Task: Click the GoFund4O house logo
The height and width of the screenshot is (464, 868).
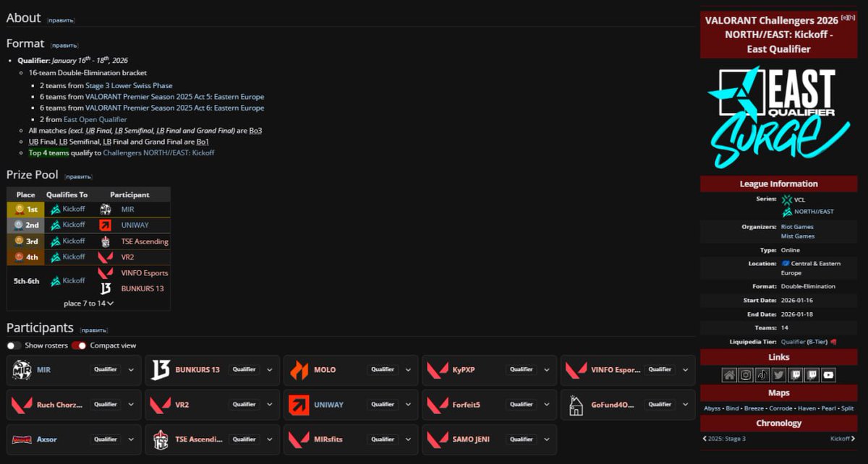Action: click(x=576, y=405)
